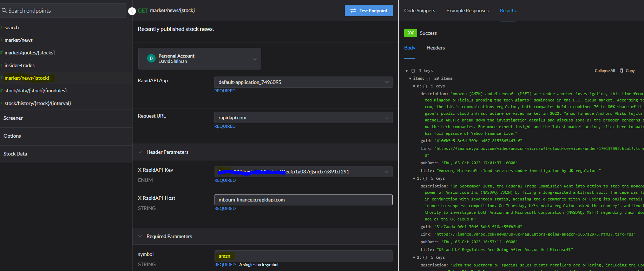The width and height of the screenshot is (644, 271).
Task: Open the insider-trades endpoint
Action: [19, 65]
